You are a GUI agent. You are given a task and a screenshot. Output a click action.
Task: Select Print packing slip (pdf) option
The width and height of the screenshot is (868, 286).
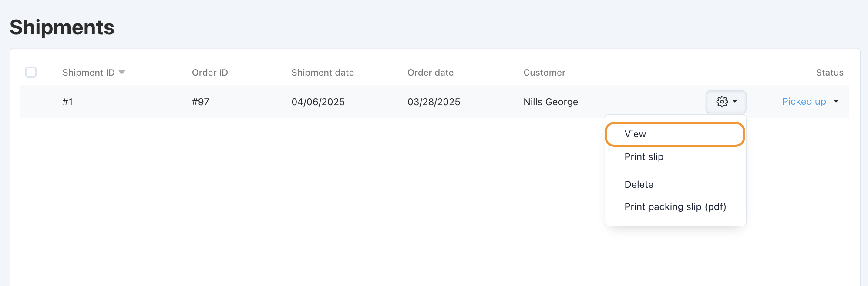pos(675,206)
